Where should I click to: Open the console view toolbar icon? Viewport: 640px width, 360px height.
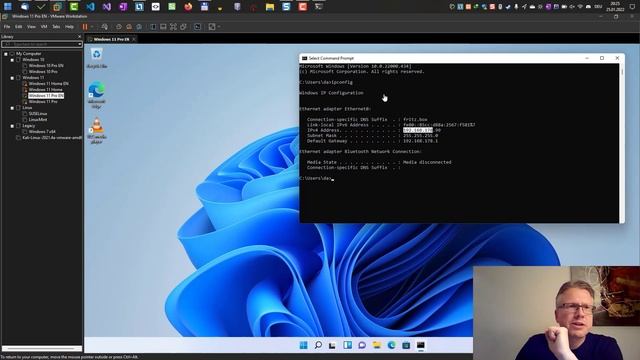[198, 27]
